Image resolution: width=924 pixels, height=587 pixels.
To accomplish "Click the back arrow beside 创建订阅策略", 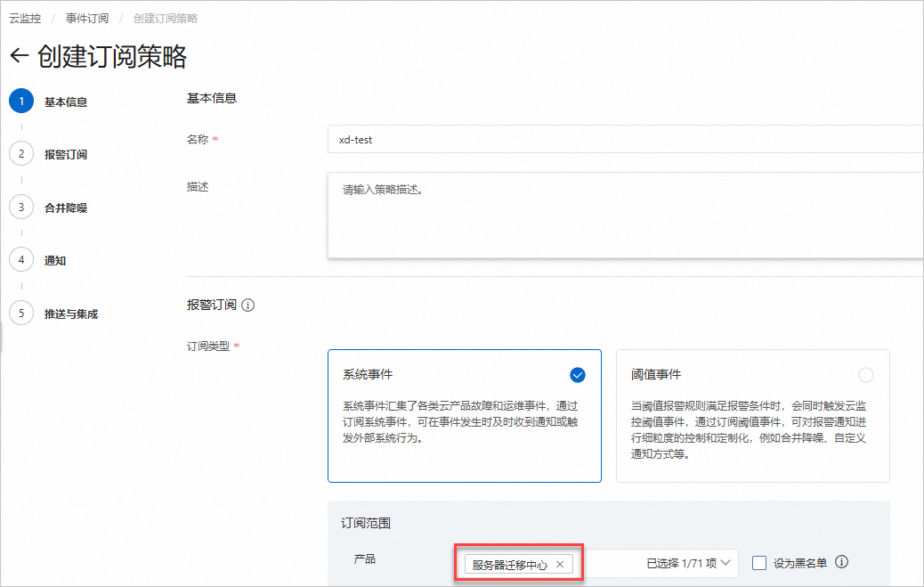I will (20, 55).
